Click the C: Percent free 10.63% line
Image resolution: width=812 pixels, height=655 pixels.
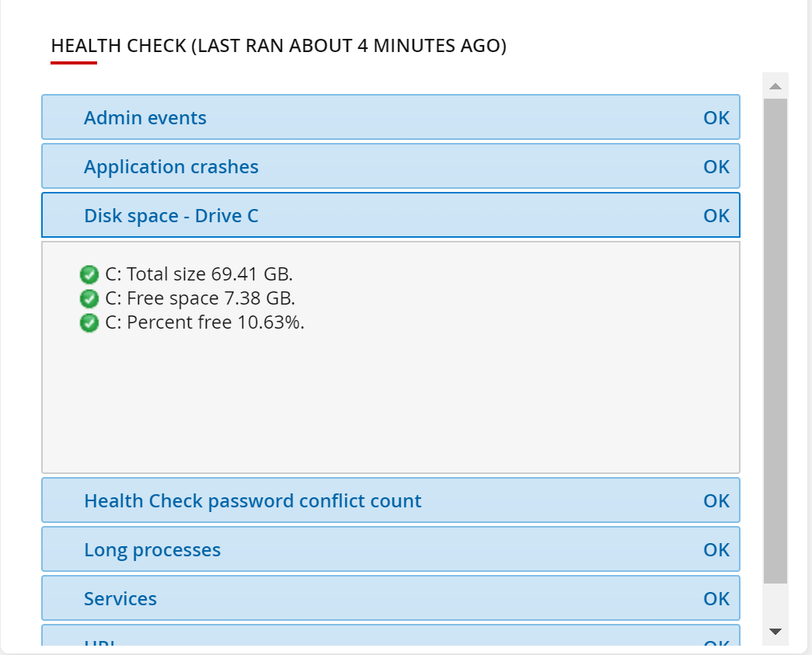coord(204,322)
